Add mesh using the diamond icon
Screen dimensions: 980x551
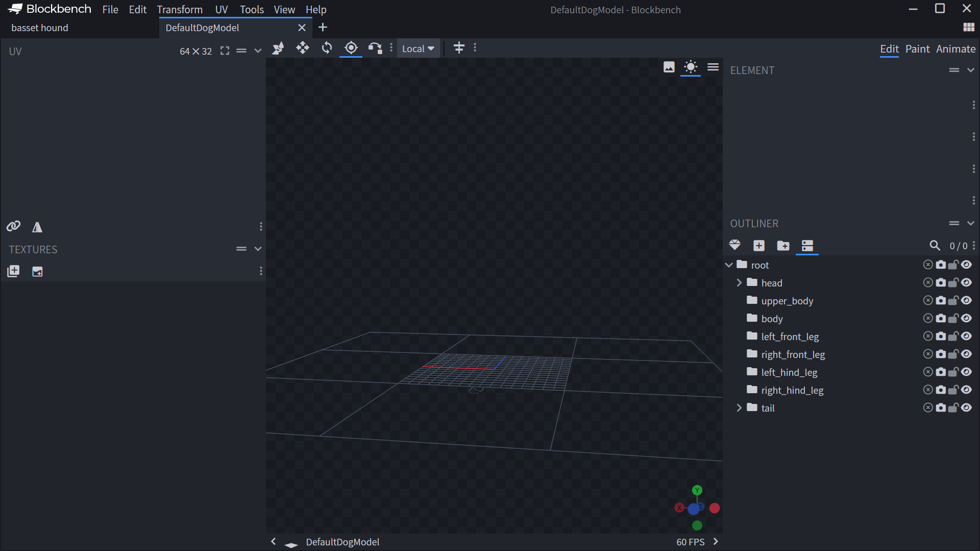734,246
